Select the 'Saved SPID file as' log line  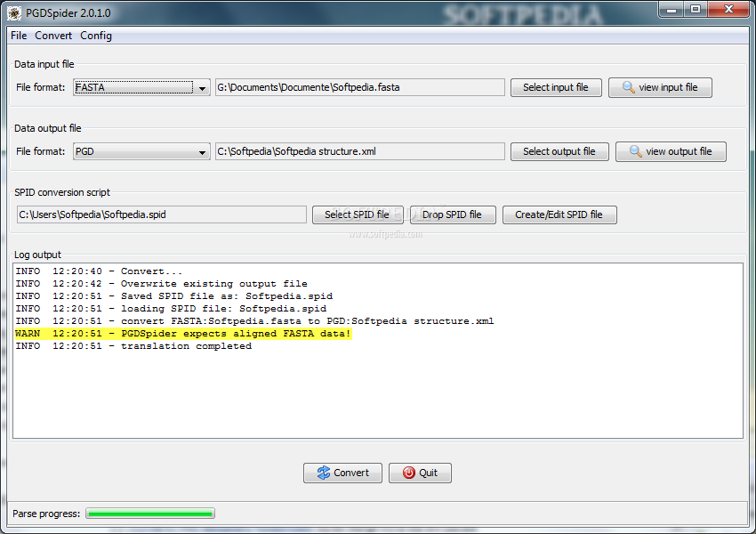click(x=173, y=296)
